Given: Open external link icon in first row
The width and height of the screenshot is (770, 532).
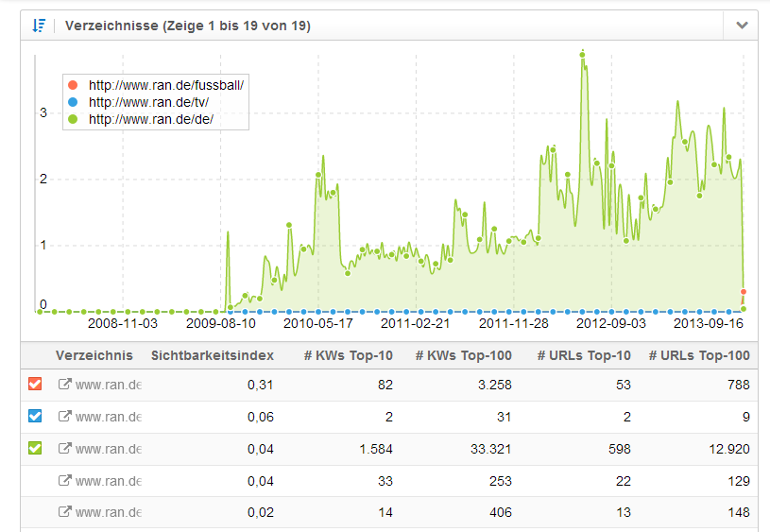Looking at the screenshot, I should [64, 385].
